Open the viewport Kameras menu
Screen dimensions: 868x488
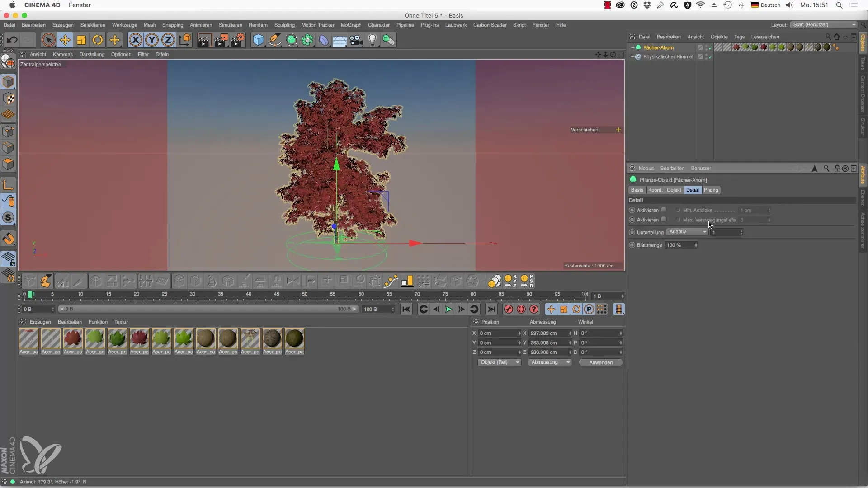coord(63,54)
